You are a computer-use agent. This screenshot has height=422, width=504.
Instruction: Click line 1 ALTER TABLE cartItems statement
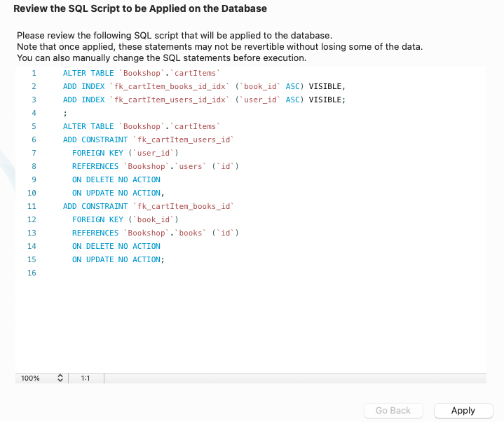(141, 73)
